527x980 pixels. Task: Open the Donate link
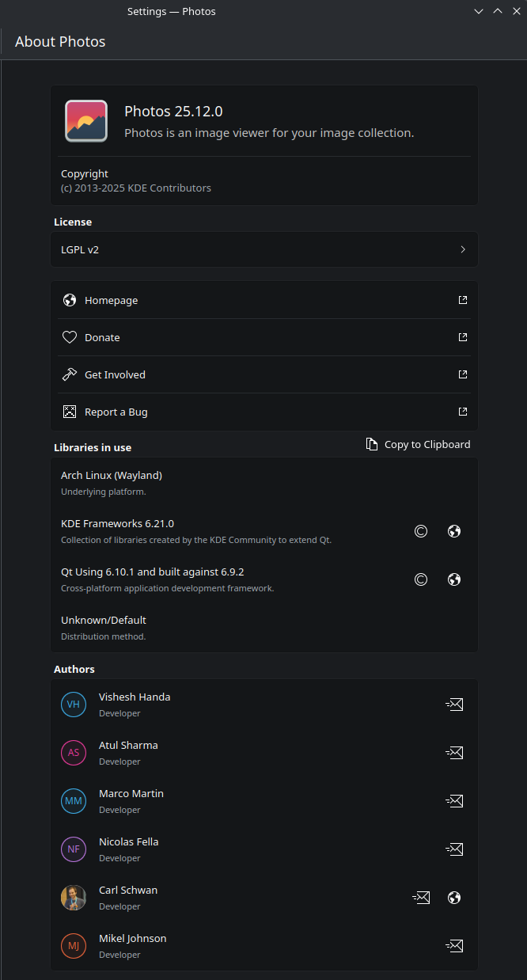click(x=264, y=337)
